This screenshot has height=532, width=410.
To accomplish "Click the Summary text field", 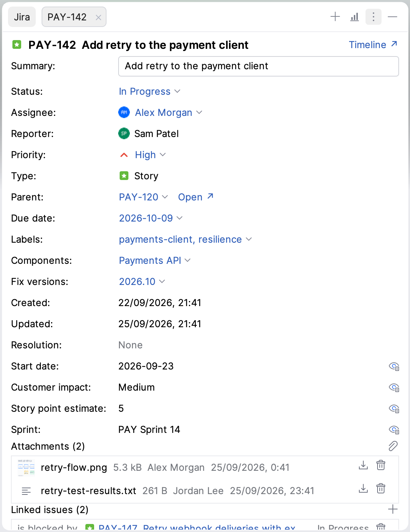I will tap(258, 66).
